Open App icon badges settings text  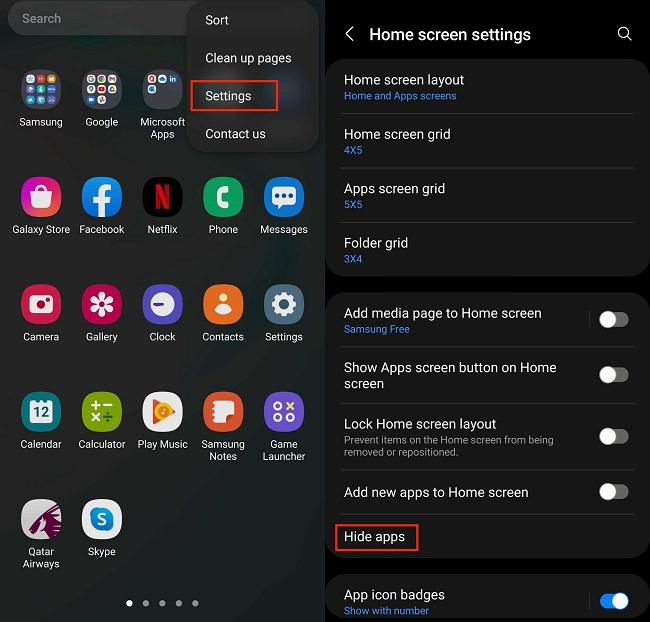coord(394,595)
